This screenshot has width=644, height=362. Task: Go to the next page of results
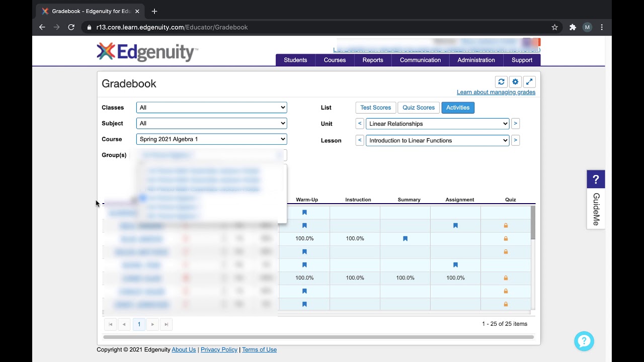click(153, 324)
